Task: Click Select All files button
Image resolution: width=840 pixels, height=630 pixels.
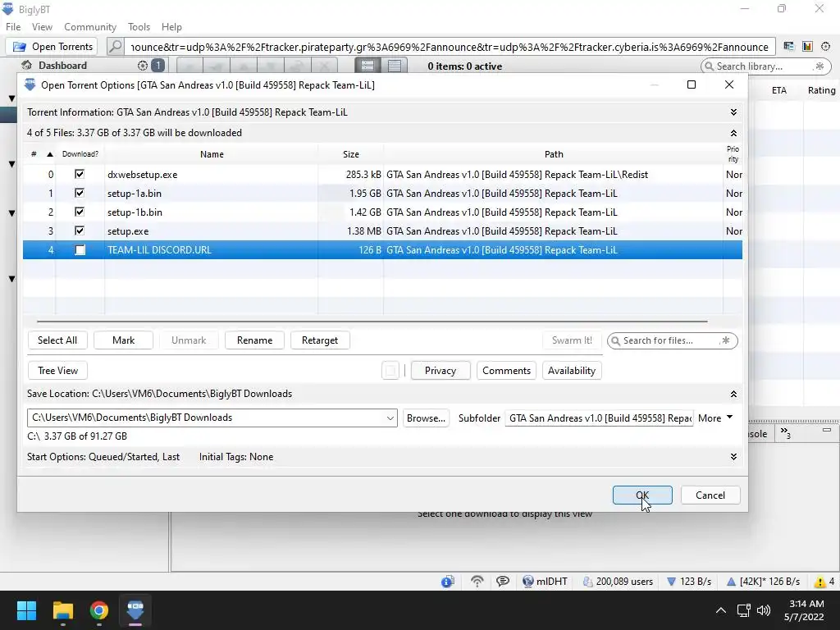Action: 57,340
